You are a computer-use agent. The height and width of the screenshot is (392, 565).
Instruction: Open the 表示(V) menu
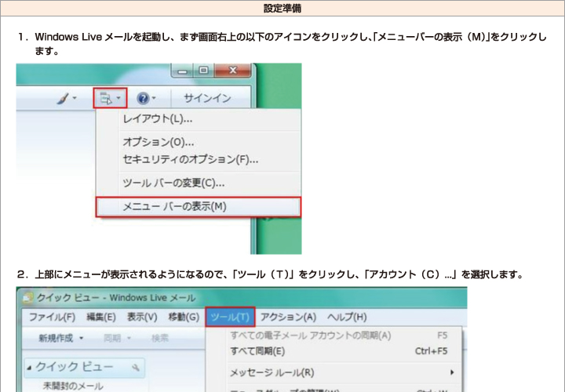[x=142, y=317]
